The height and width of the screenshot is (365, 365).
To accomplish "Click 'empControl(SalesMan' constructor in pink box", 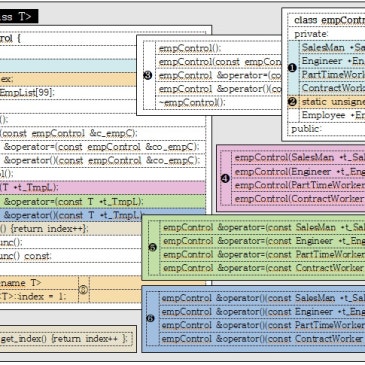I will click(284, 157).
